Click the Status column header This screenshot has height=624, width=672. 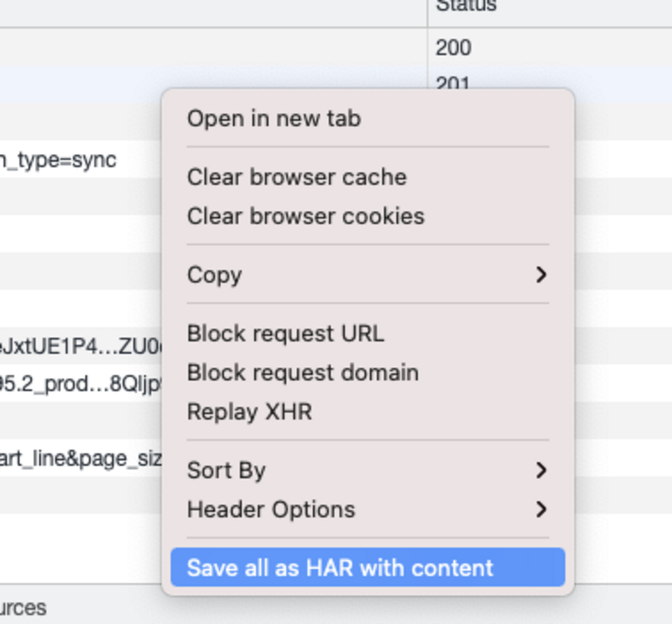click(x=466, y=5)
